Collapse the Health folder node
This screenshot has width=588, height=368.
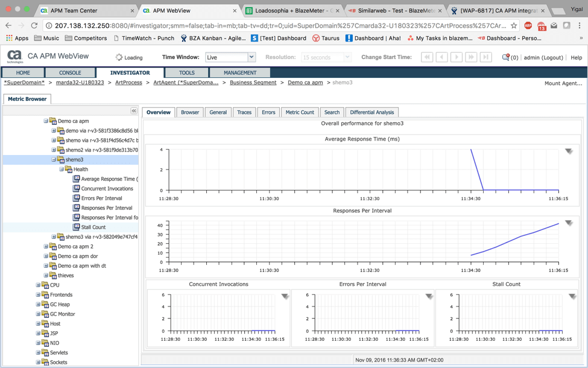click(61, 169)
